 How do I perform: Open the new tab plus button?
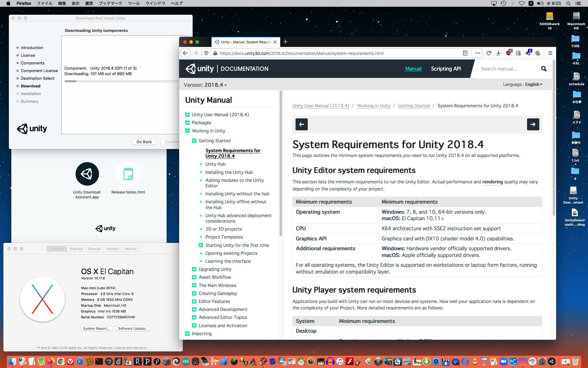[285, 42]
